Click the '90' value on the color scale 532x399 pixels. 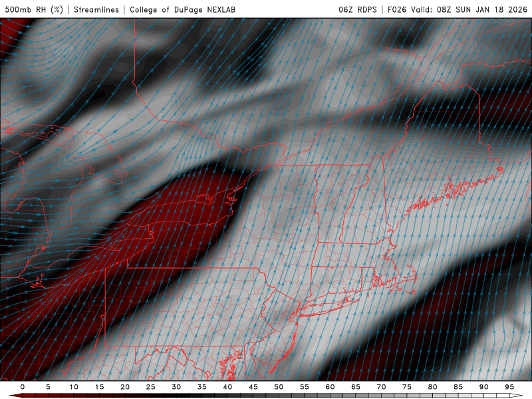(x=484, y=387)
